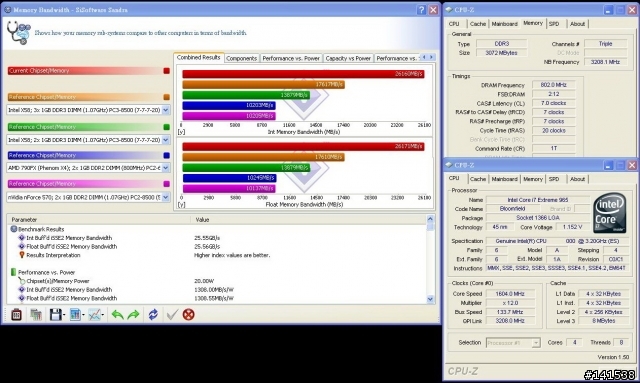640x383 pixels.
Task: Click the DRAM Frequency 802.0 MHz field
Action: pyautogui.click(x=553, y=85)
